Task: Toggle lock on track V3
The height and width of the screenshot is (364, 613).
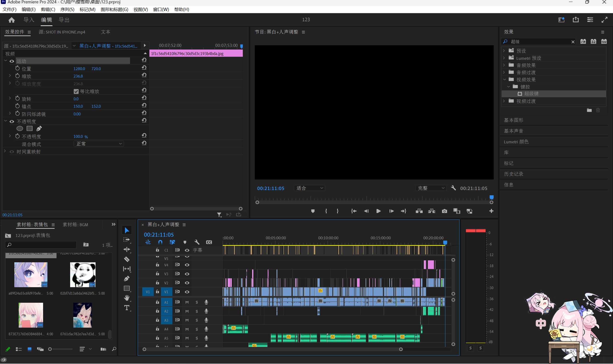Action: coord(157,274)
